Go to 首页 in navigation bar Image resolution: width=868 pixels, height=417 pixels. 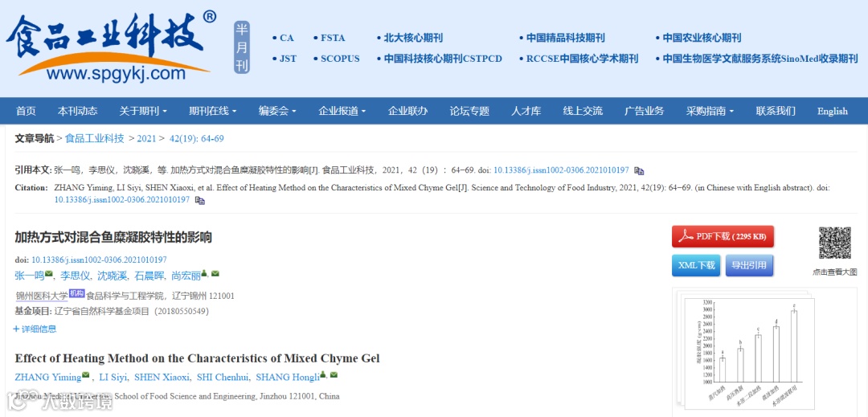click(x=26, y=111)
